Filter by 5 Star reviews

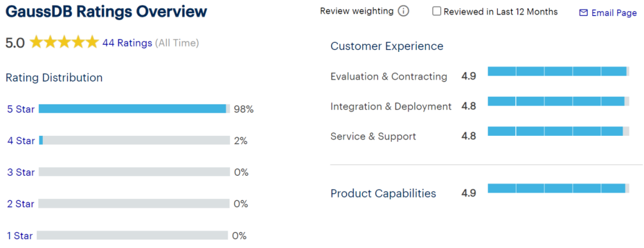[x=21, y=109]
